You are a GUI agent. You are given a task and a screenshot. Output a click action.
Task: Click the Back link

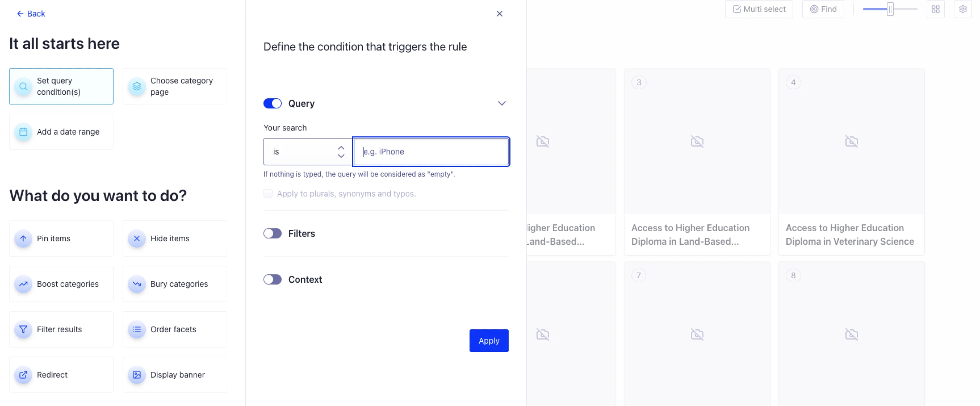pyautogui.click(x=30, y=13)
